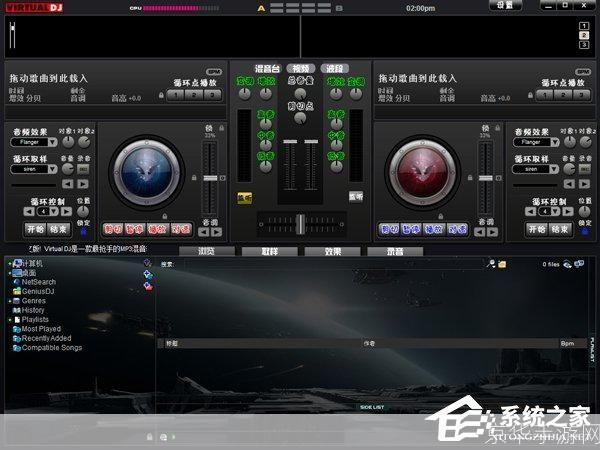Image resolution: width=600 pixels, height=450 pixels.
Task: Trigger loop point 2 on the left deck
Action: coord(194,95)
